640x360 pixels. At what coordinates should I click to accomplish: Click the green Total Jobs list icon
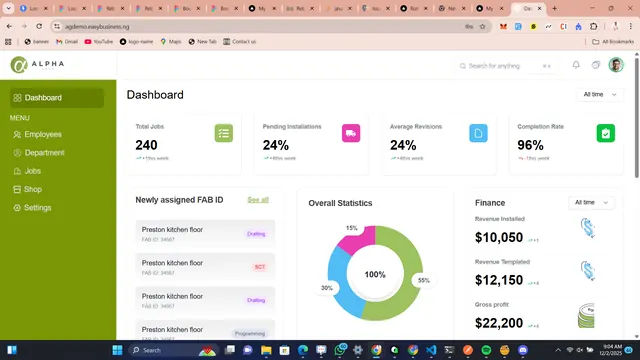coord(224,133)
